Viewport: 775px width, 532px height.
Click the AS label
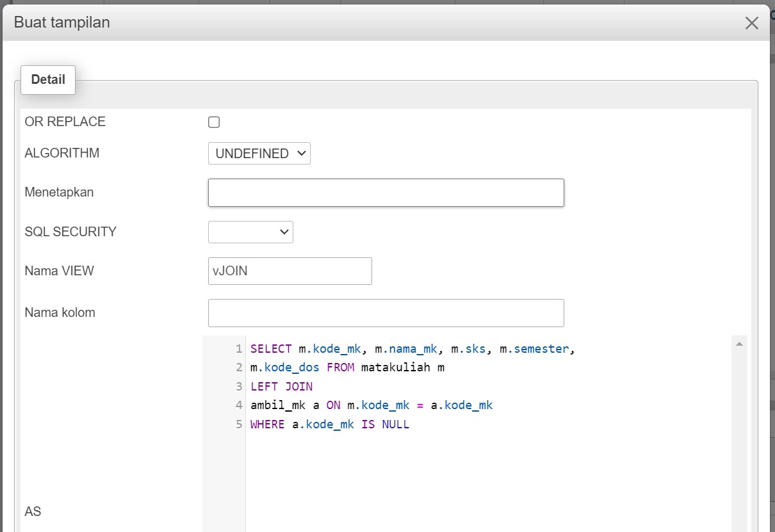point(33,512)
